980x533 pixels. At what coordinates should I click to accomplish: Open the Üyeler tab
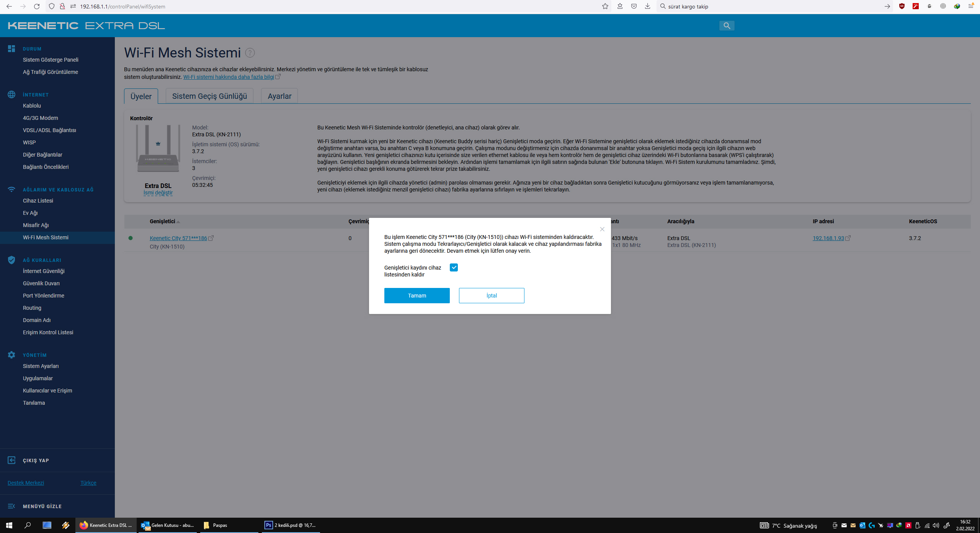pyautogui.click(x=141, y=96)
